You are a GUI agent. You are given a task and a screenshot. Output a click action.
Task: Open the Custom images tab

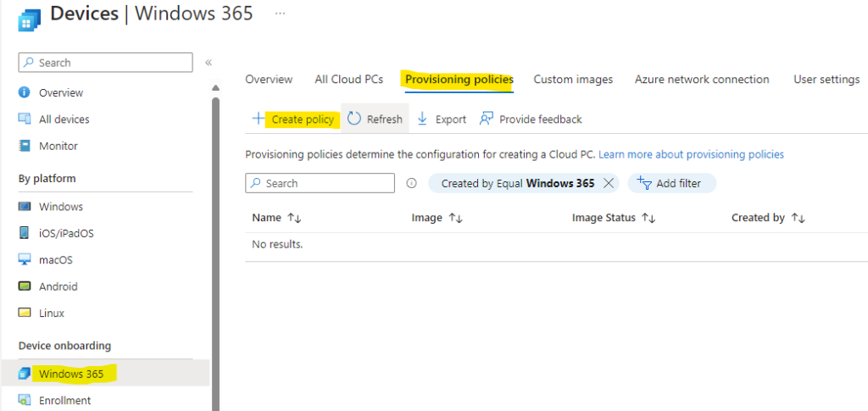point(573,79)
